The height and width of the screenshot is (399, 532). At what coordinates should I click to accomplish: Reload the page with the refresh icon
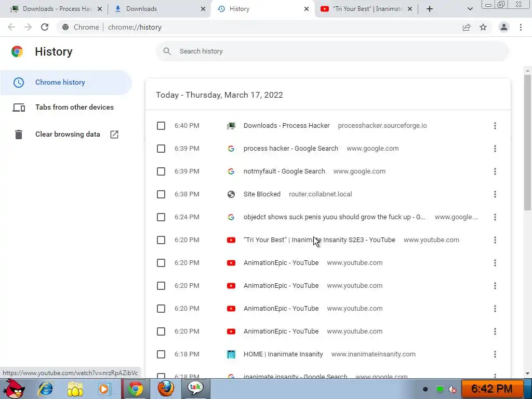pyautogui.click(x=45, y=27)
